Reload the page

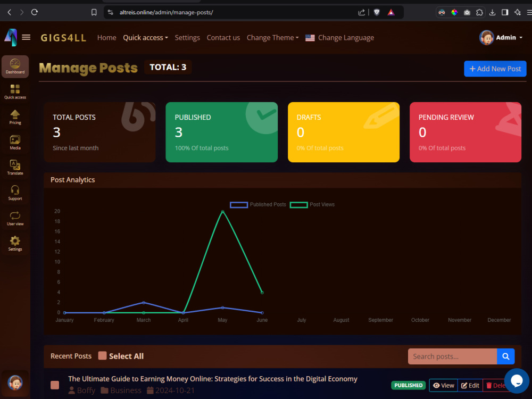click(34, 13)
